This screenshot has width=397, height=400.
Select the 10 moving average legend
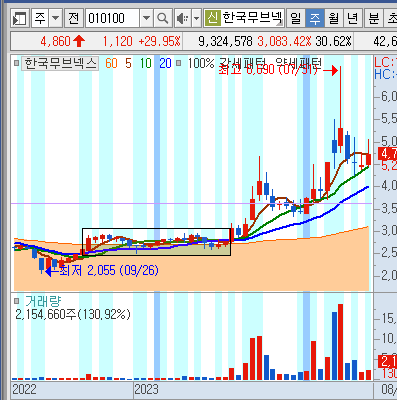[145, 63]
